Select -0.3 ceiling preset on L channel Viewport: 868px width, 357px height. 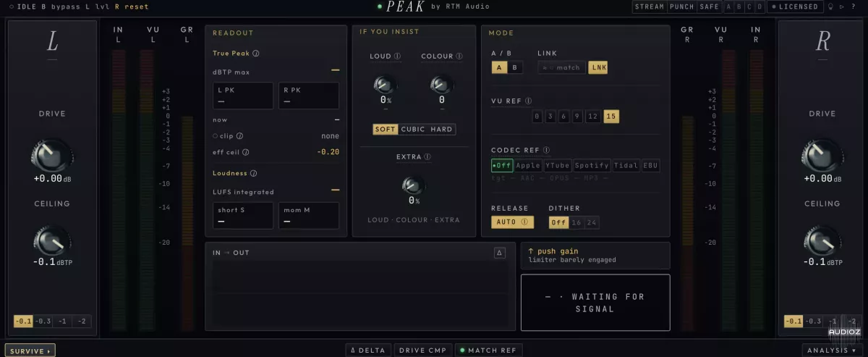43,321
